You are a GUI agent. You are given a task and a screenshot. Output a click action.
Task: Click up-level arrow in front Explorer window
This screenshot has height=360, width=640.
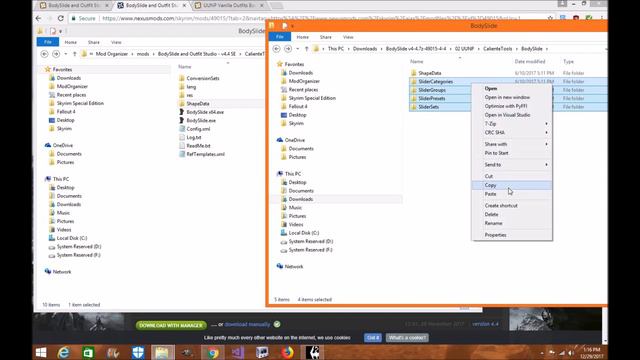pyautogui.click(x=307, y=49)
